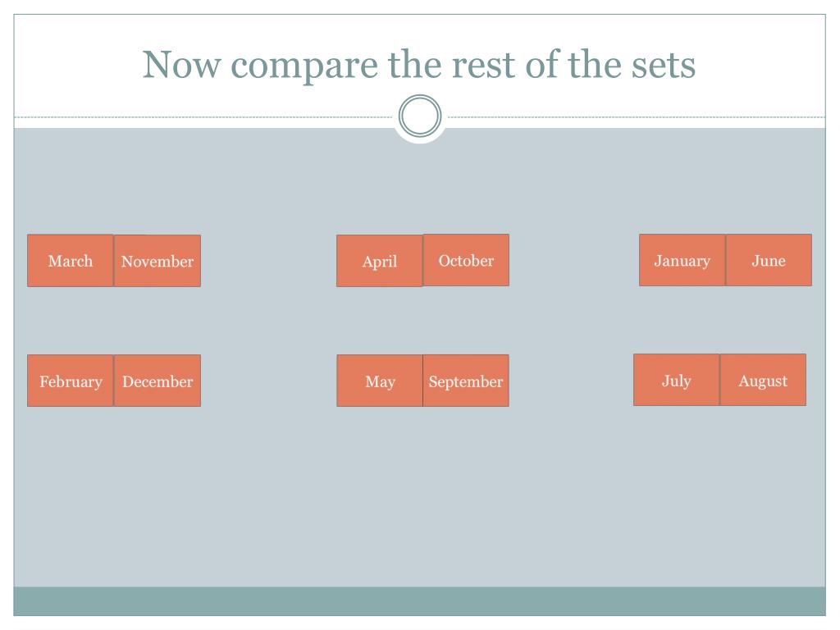Select the December box
Image resolution: width=840 pixels, height=630 pixels.
coord(157,381)
